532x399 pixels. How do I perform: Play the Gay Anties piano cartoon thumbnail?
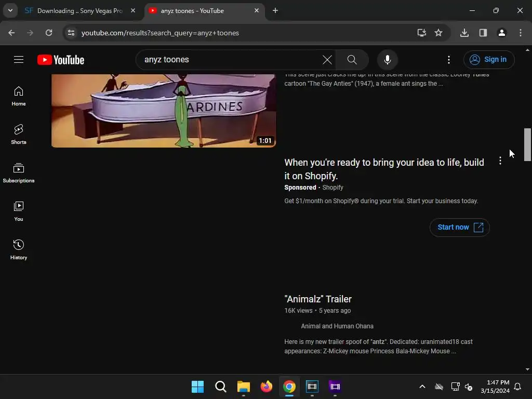[164, 111]
